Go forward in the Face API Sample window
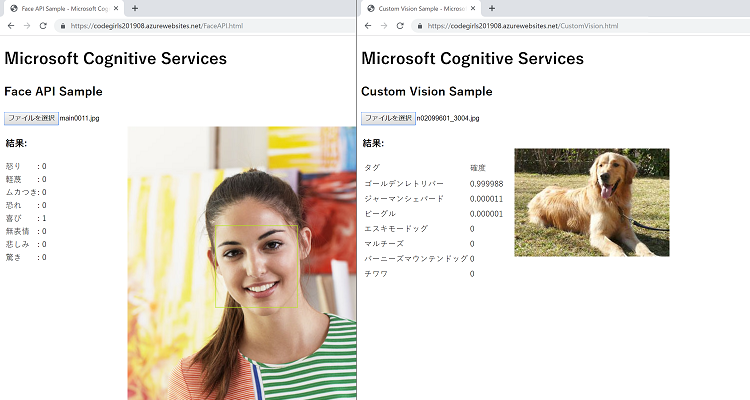 click(27, 26)
